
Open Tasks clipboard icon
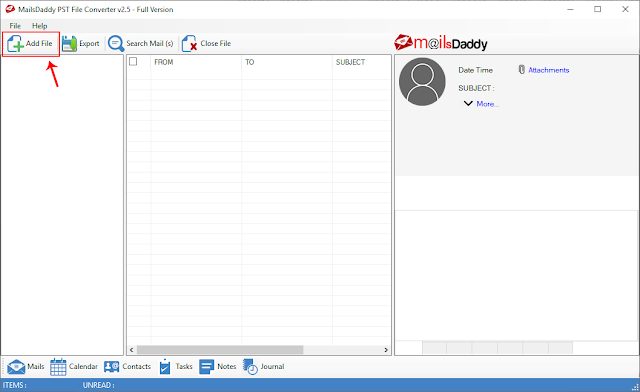tap(165, 366)
